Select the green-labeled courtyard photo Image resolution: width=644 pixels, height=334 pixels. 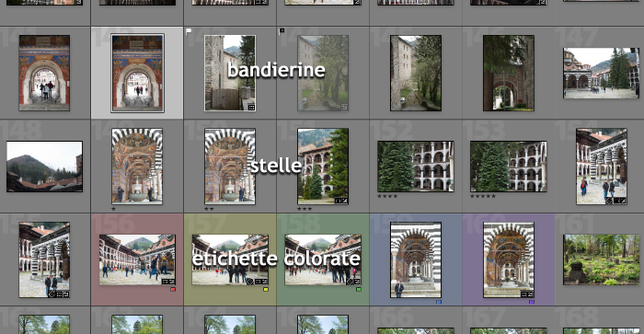(323, 259)
